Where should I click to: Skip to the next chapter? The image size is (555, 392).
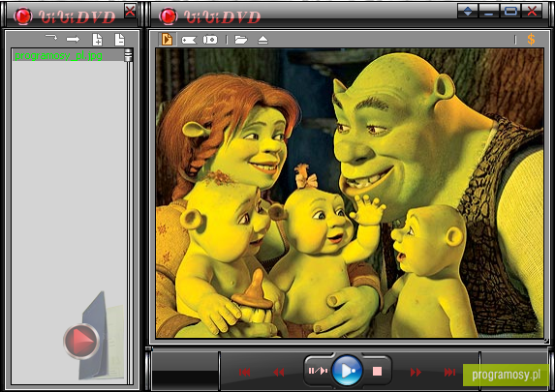(449, 373)
